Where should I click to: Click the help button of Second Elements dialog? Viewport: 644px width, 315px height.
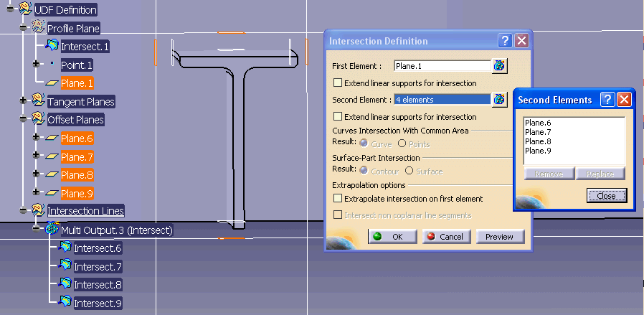[x=607, y=100]
